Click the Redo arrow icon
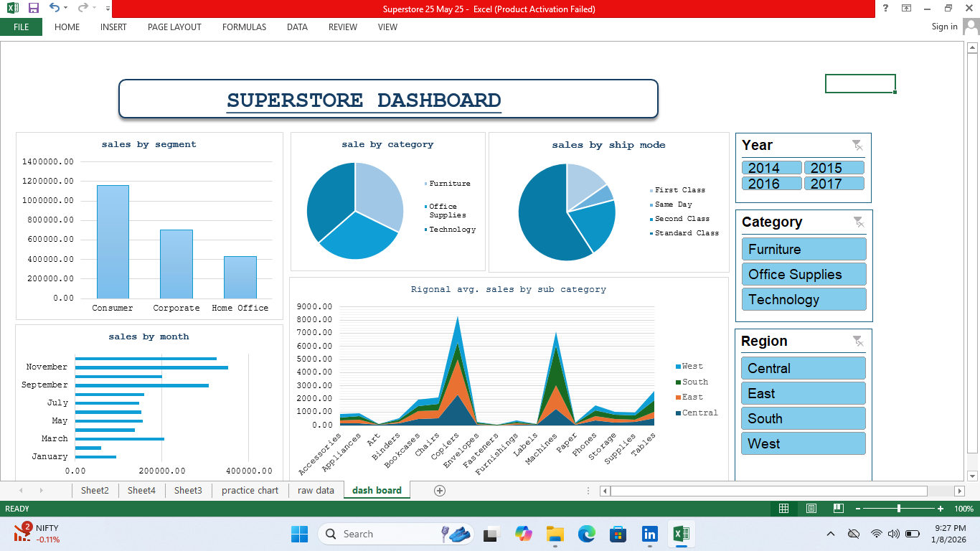980x551 pixels. 83,8
